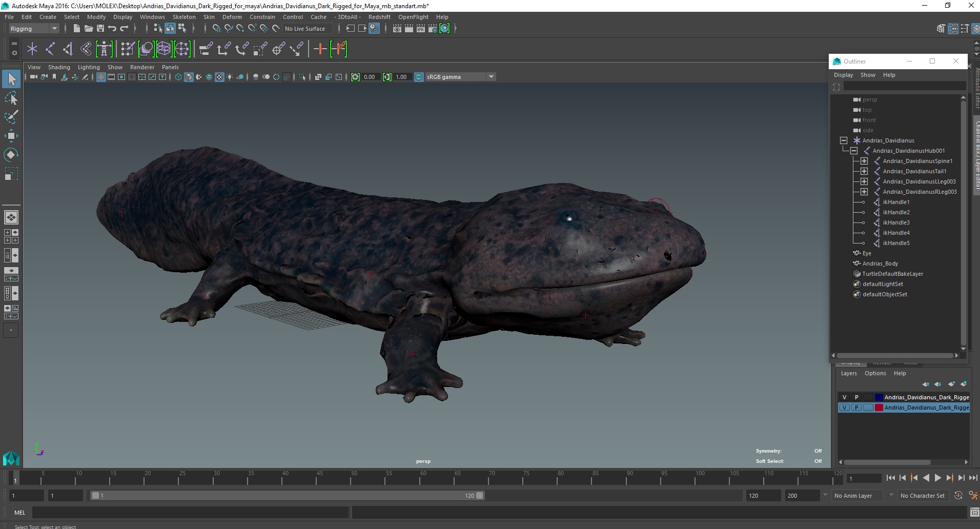The image size is (980, 529).
Task: Click the Open Scene folder icon
Action: [89, 29]
